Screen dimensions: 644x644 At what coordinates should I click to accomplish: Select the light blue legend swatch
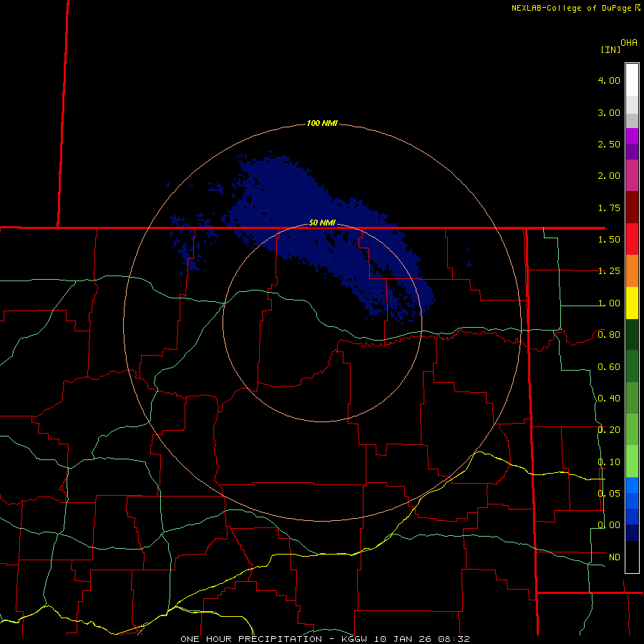tap(632, 485)
